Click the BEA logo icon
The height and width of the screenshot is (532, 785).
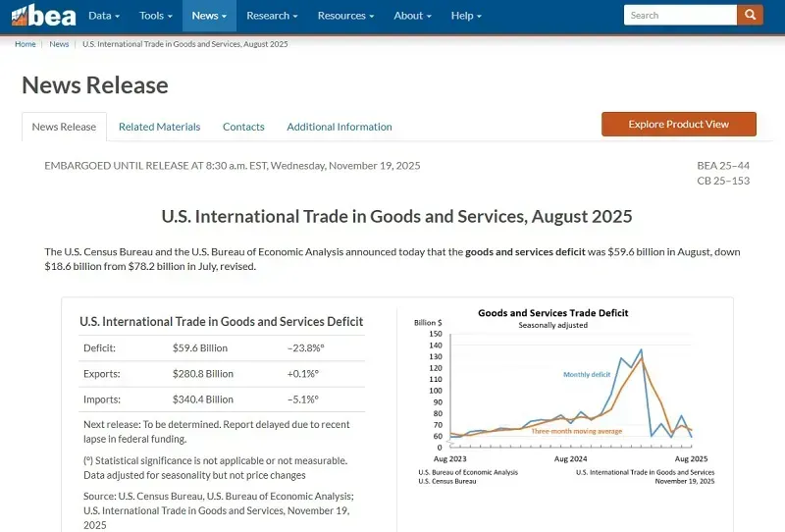43,16
